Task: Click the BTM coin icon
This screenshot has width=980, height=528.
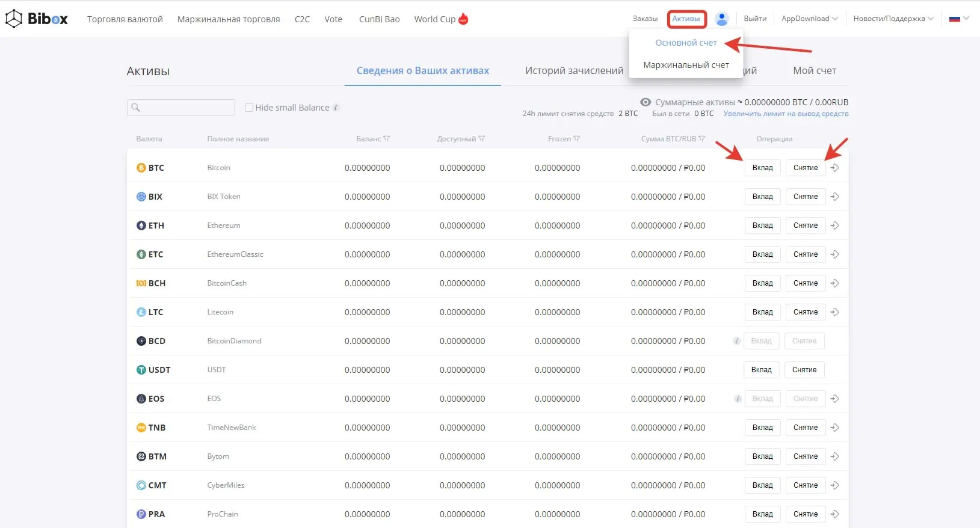Action: coord(141,456)
